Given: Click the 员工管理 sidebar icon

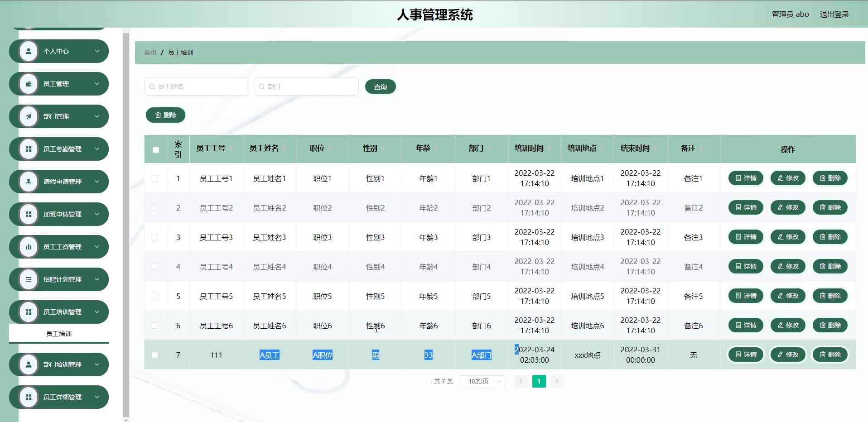Looking at the screenshot, I should pos(29,84).
